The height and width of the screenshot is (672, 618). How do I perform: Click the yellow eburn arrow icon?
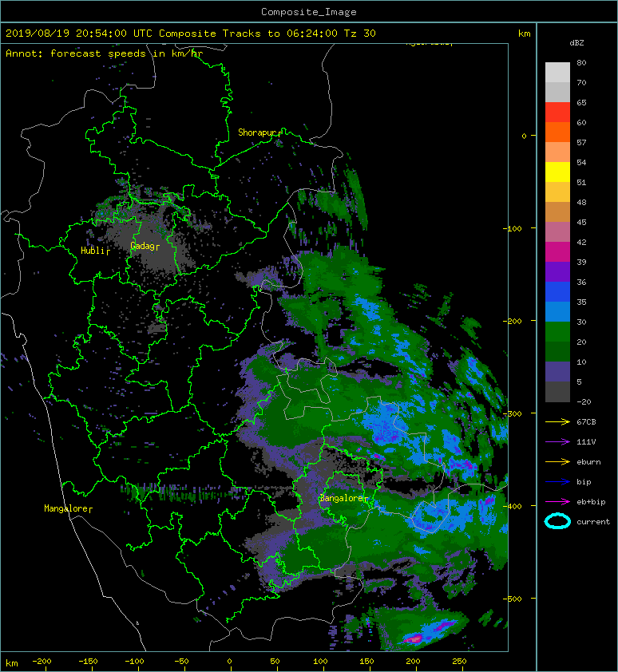click(x=557, y=462)
